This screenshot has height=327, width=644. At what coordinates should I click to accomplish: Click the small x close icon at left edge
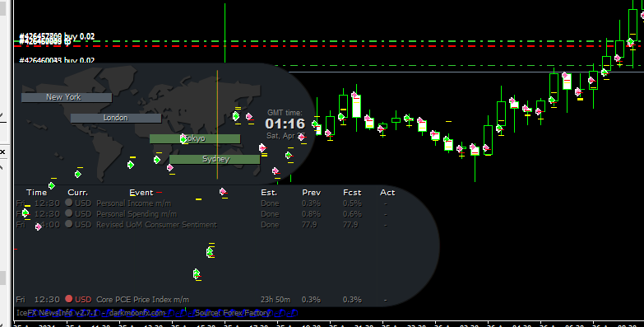tap(2, 152)
